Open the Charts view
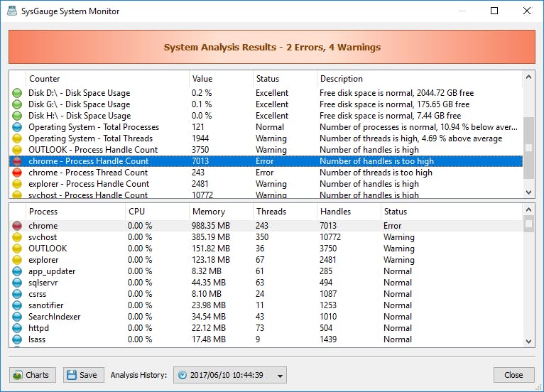Screen dimensions: 544x392 [33, 375]
